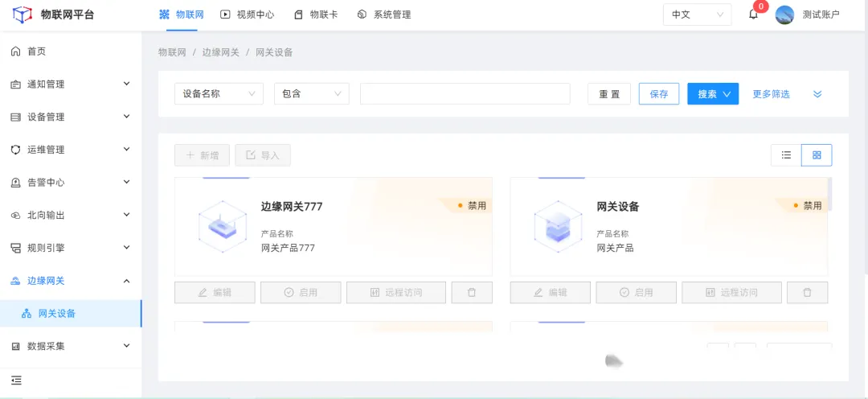Expand the 通知管理 menu chevron

(x=127, y=84)
